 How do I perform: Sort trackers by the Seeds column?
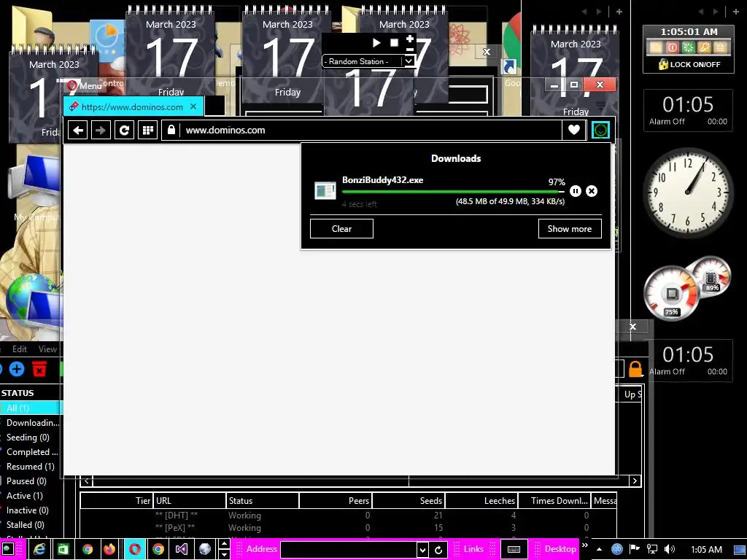coord(409,500)
